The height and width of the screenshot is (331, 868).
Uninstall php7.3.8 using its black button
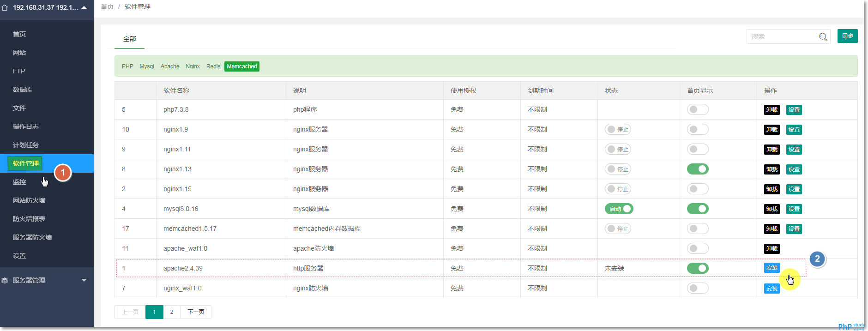coord(772,110)
